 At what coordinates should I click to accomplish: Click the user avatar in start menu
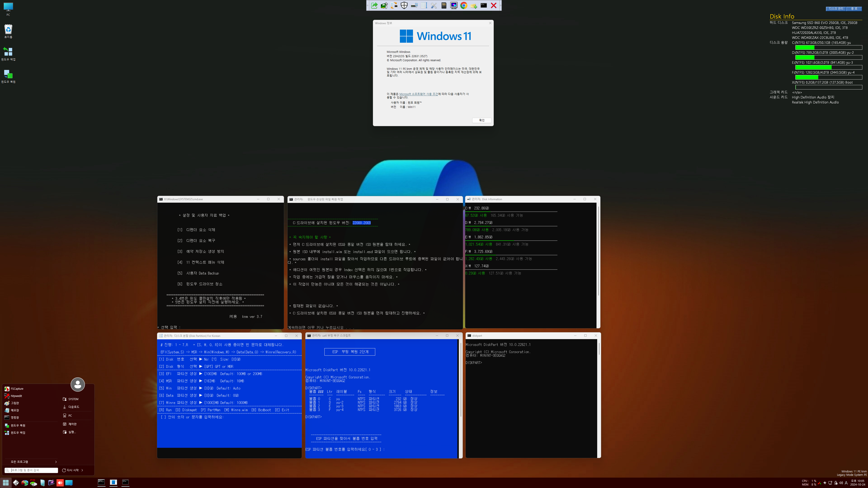pyautogui.click(x=78, y=384)
